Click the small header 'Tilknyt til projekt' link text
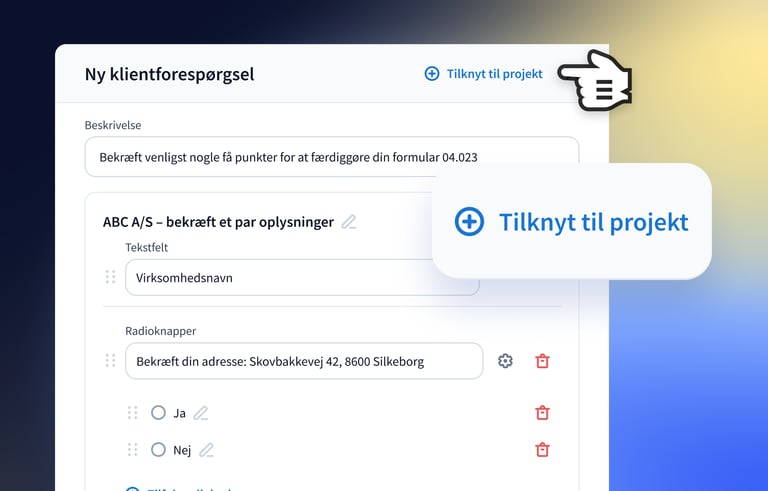768x491 pixels. point(494,74)
